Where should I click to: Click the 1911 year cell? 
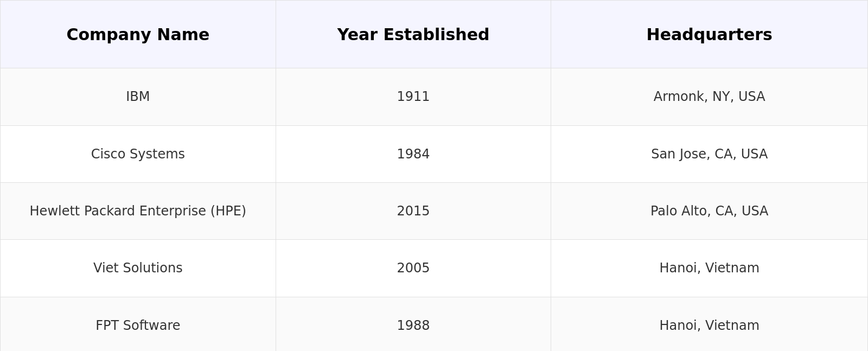413,97
